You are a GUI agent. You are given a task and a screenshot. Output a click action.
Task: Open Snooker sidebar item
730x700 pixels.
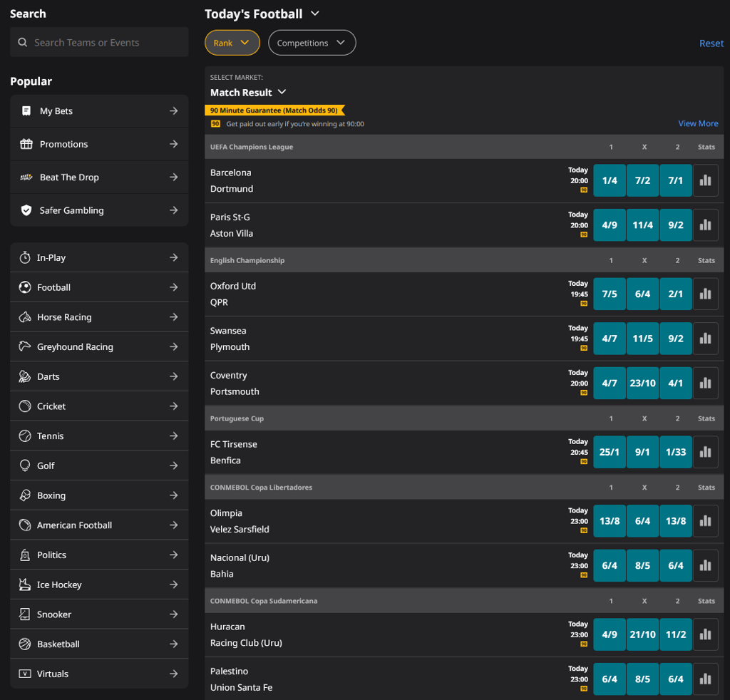pos(99,614)
